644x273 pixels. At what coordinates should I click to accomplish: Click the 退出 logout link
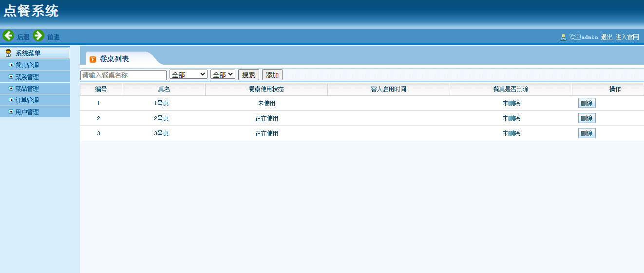tap(606, 37)
